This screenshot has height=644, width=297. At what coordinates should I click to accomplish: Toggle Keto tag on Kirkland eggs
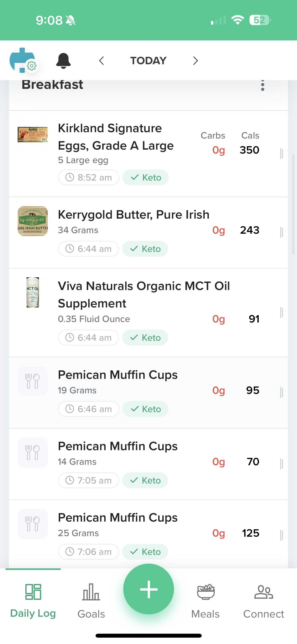pos(146,177)
